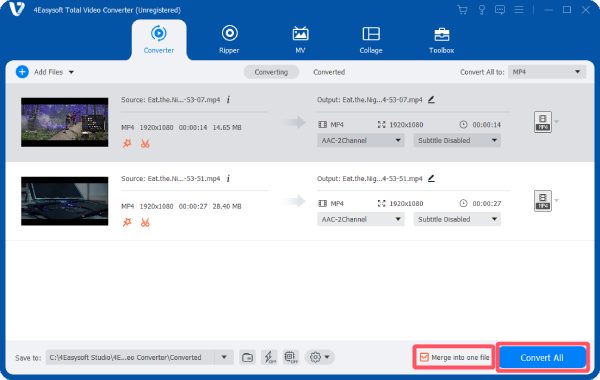Expand format arrow beside 53-07.mp4 format icon
The width and height of the screenshot is (600, 380).
click(556, 122)
